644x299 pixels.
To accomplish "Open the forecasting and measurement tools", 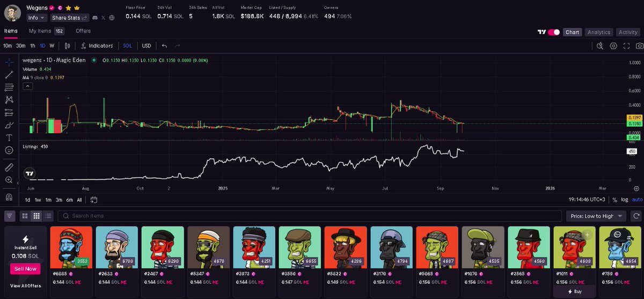I will tap(9, 112).
